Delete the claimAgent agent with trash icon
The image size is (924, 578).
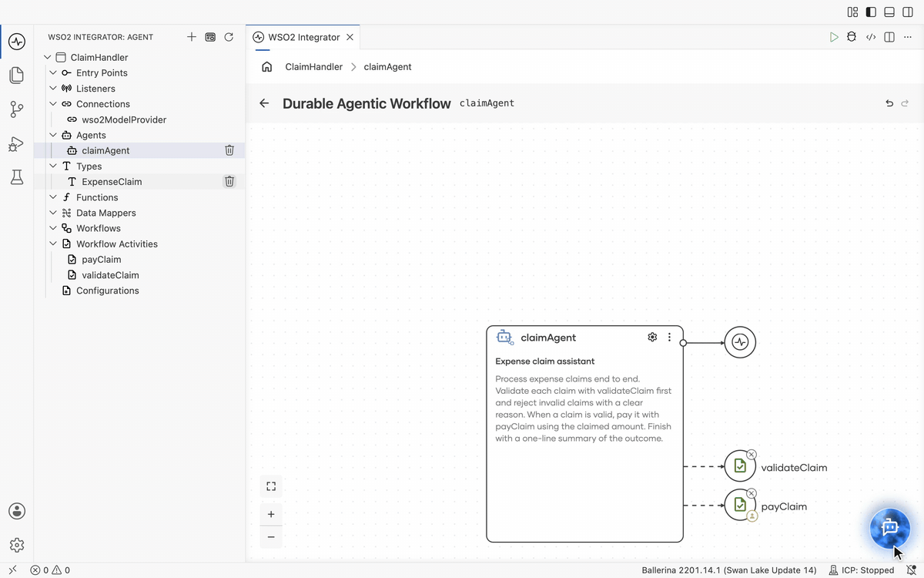[229, 150]
